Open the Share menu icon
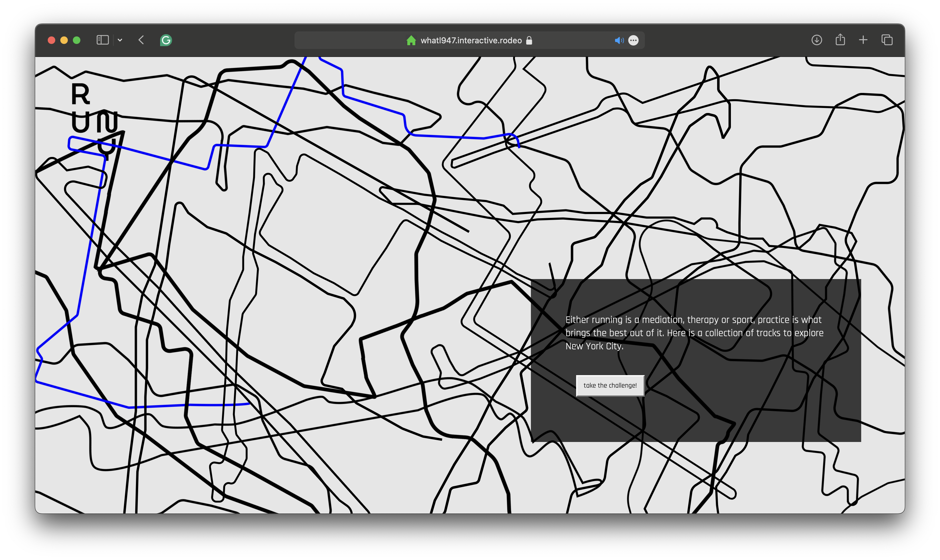 [840, 40]
